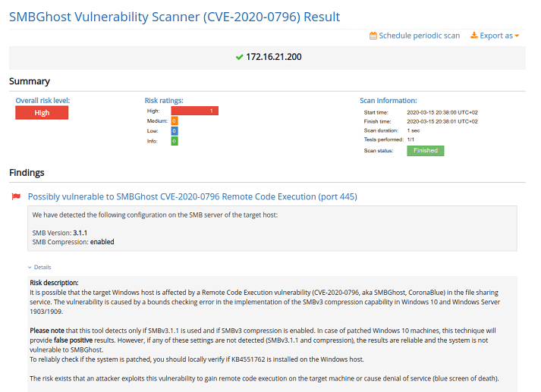
Task: Click the green Finished scan status badge
Action: (425, 151)
